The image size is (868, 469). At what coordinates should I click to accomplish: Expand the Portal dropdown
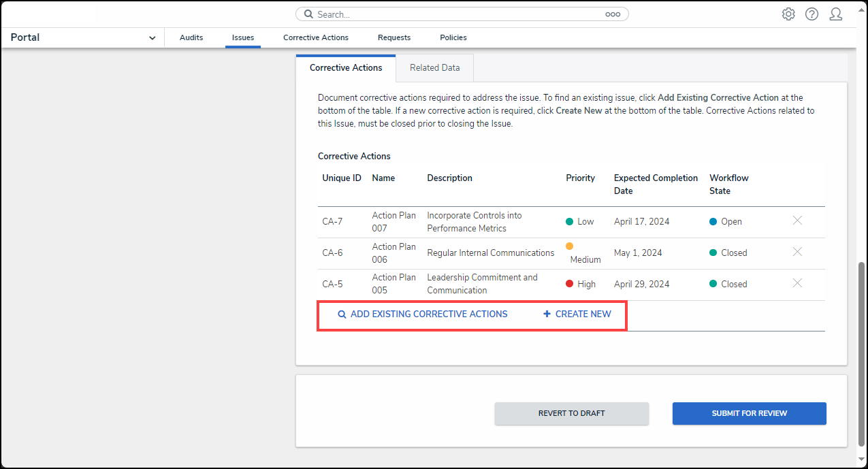coord(152,38)
